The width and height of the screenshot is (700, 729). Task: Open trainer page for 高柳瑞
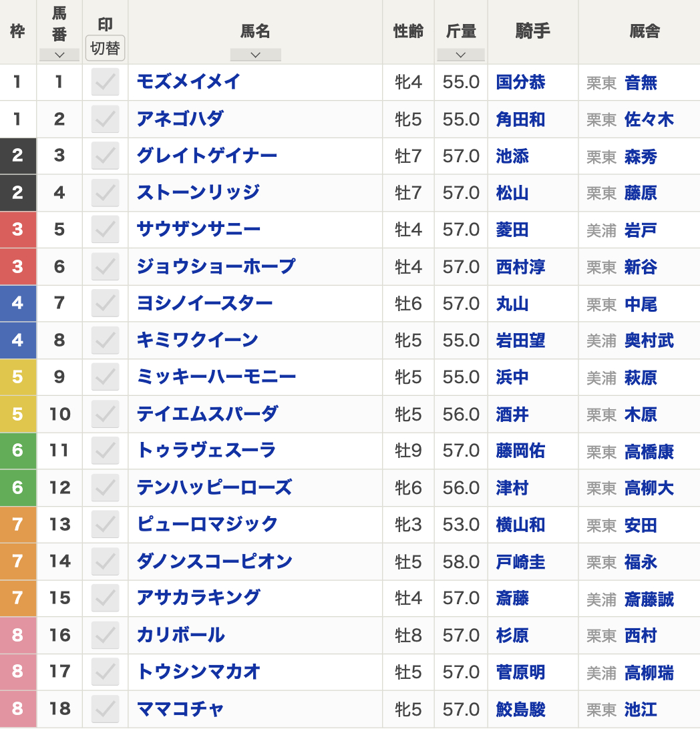(x=649, y=673)
